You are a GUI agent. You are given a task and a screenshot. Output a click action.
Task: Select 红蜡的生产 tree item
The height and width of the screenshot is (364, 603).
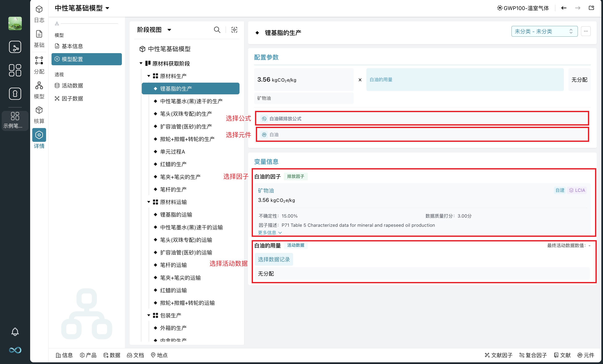[x=173, y=164]
